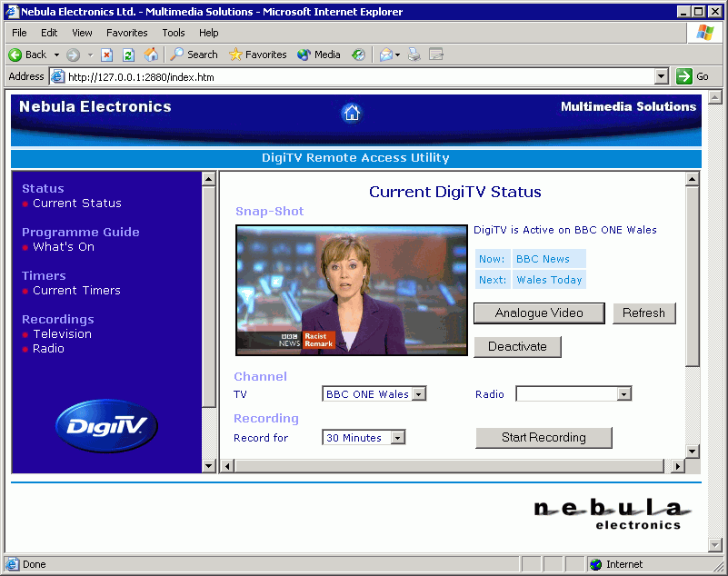Image resolution: width=728 pixels, height=576 pixels.
Task: Click sidebar frame scroll down arrow
Action: tap(208, 465)
